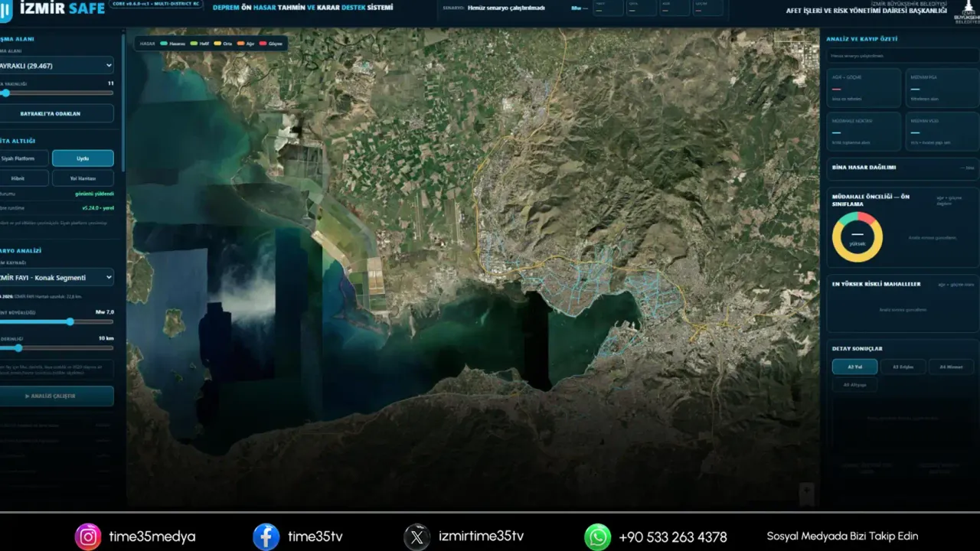The height and width of the screenshot is (551, 980).
Task: Click the '+90 533 263 4378' phone number
Action: 673,537
